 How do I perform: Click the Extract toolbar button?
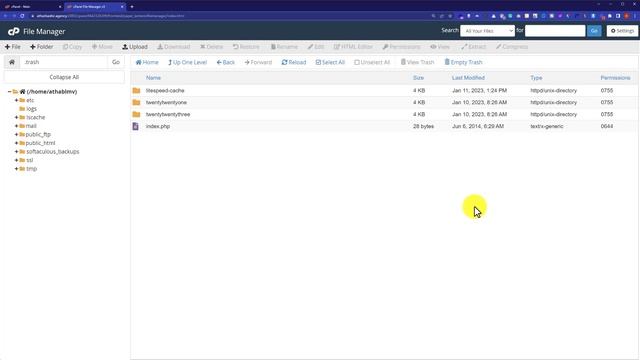click(473, 47)
